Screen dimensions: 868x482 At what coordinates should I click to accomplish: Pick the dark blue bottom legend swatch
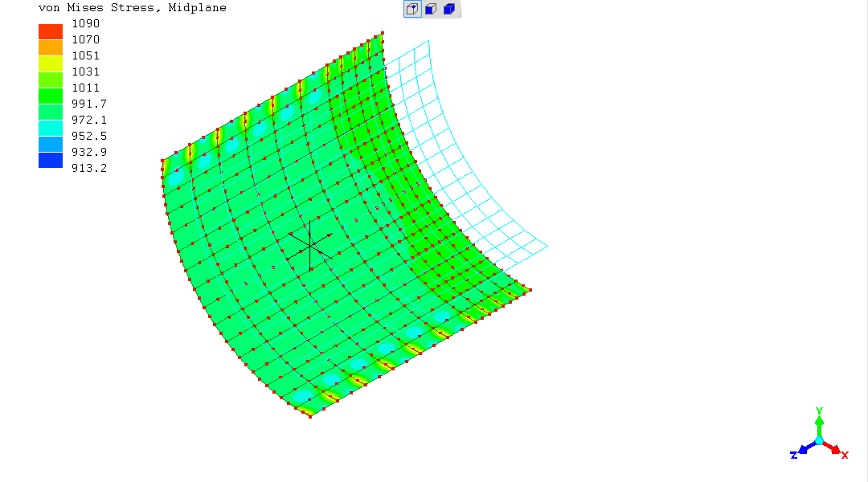[51, 160]
